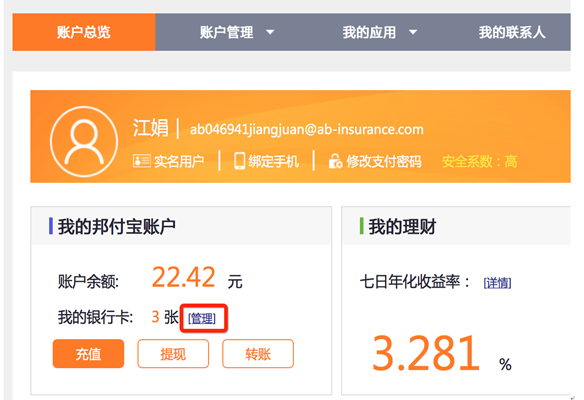Open the [详情] yield details link

pos(497,283)
